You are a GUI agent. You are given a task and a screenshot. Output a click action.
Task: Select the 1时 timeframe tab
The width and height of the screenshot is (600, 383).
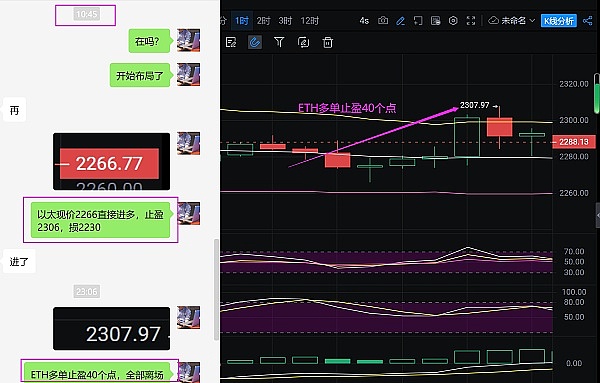tap(242, 21)
